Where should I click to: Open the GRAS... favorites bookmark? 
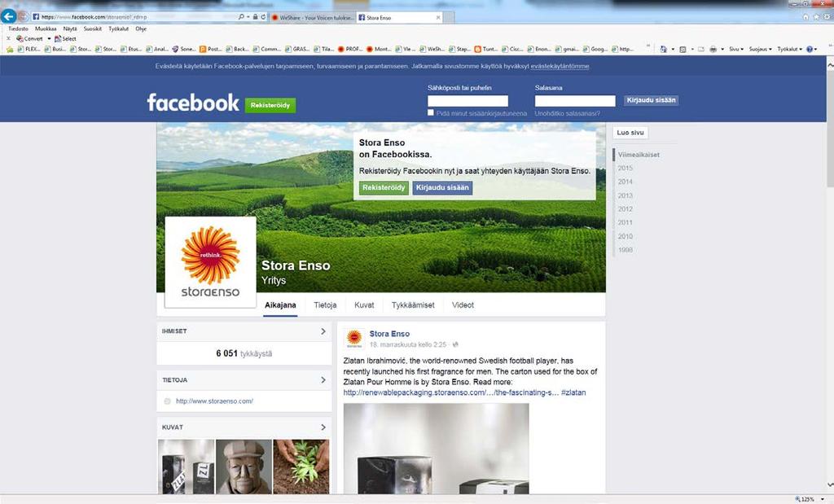pyautogui.click(x=297, y=50)
